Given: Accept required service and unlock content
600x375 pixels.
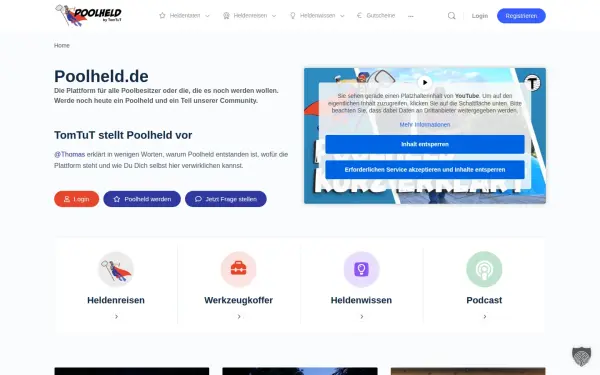Looking at the screenshot, I should [425, 170].
